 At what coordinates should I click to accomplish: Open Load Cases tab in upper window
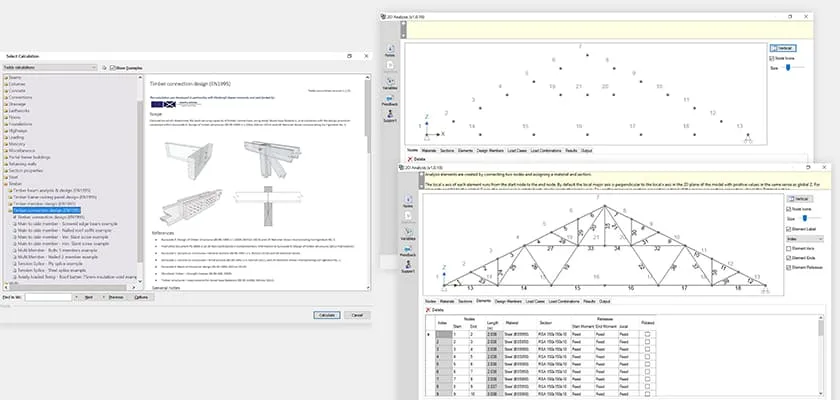517,151
